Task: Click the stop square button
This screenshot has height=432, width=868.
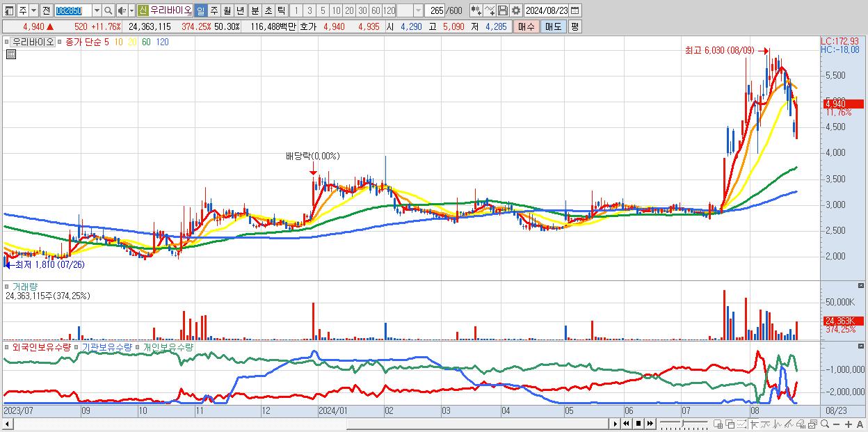Action: point(638,424)
